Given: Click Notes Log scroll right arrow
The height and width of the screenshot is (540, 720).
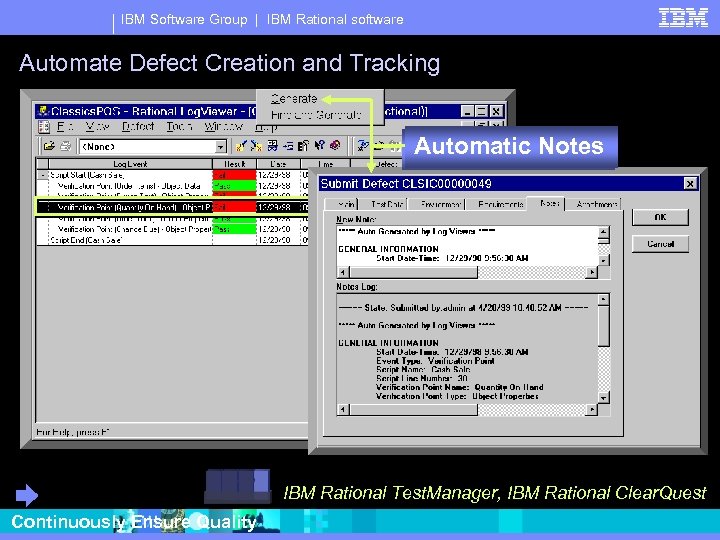Looking at the screenshot, I should (592, 409).
